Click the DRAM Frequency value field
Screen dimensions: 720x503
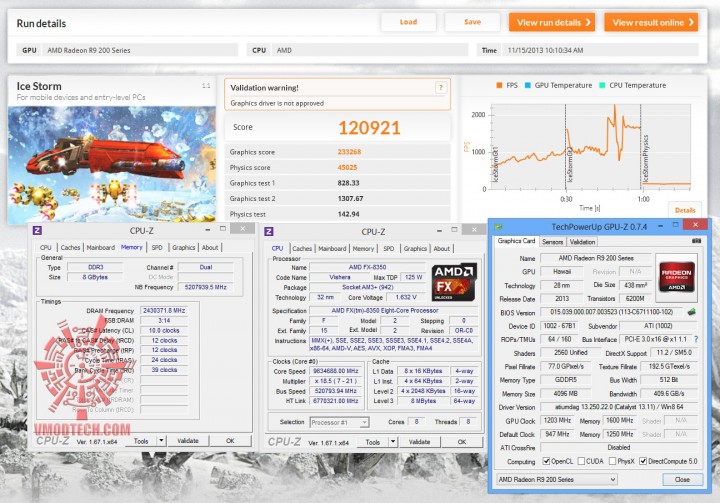point(164,311)
